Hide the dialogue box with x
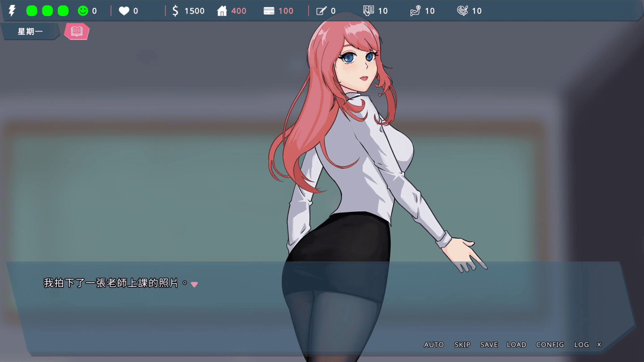 (599, 344)
